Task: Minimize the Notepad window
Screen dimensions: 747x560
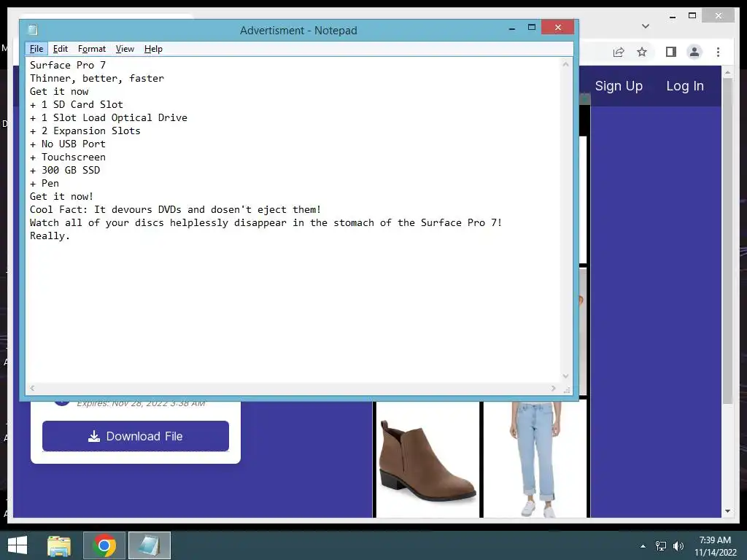Action: [512, 28]
